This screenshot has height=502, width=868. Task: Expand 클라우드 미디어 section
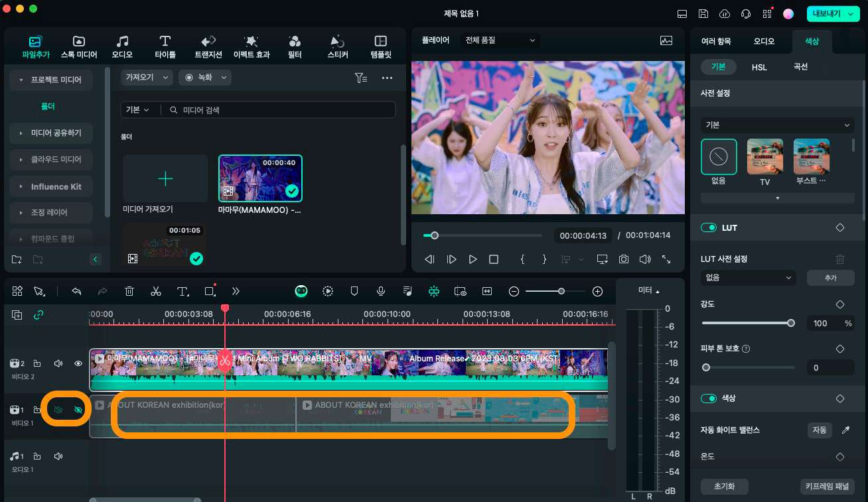click(51, 160)
